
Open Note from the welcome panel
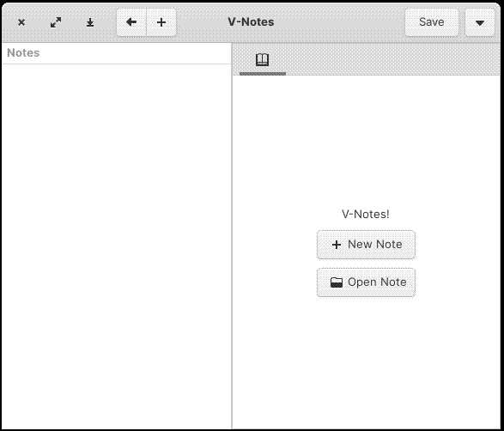click(366, 282)
